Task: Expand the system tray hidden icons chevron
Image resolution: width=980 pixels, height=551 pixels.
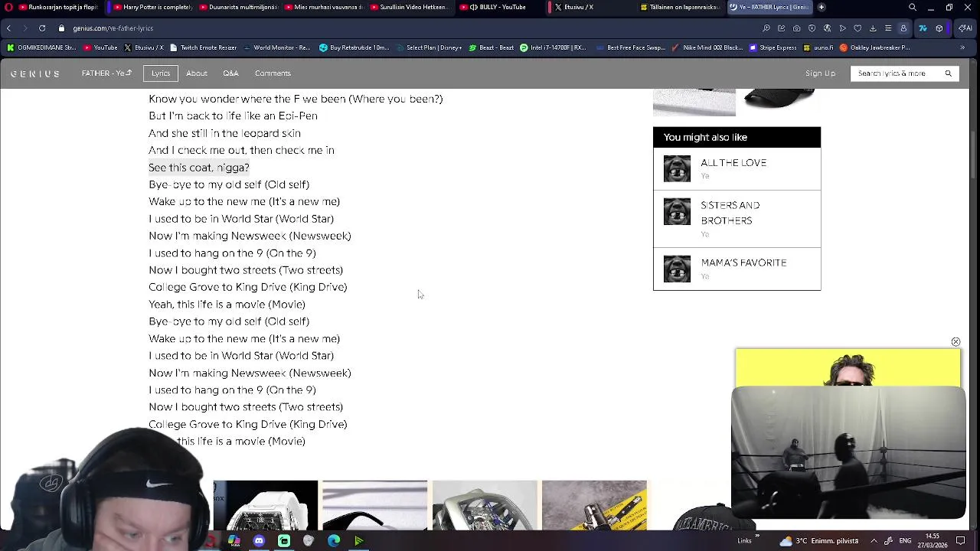Action: pyautogui.click(x=874, y=541)
